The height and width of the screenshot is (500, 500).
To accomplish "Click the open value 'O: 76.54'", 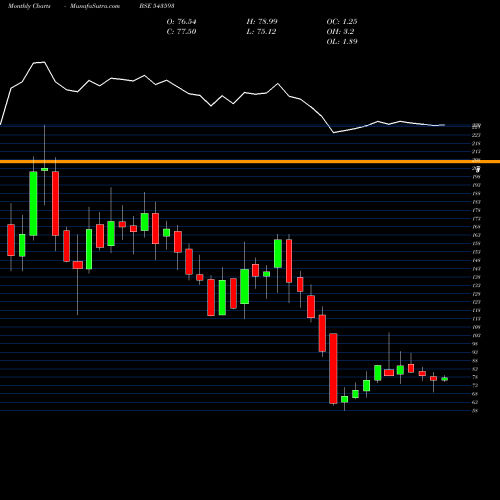I will [x=181, y=22].
